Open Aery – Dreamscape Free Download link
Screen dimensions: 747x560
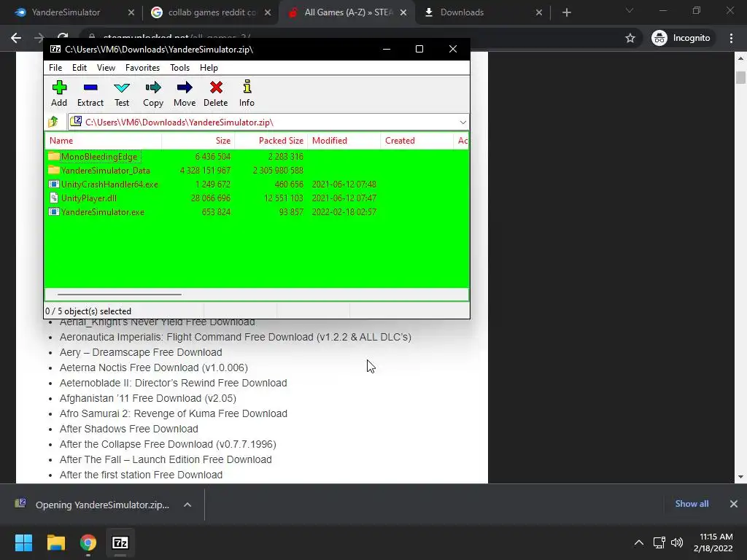click(x=141, y=352)
